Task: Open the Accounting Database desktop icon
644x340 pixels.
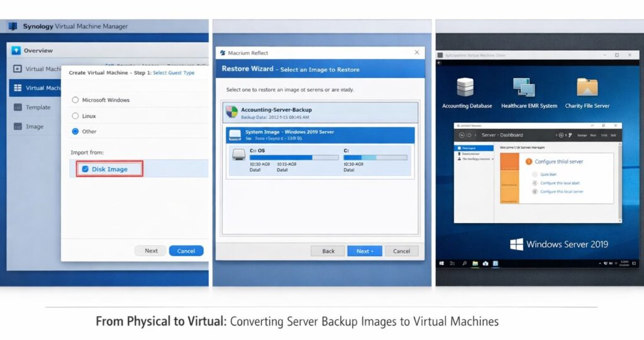Action: click(x=465, y=87)
